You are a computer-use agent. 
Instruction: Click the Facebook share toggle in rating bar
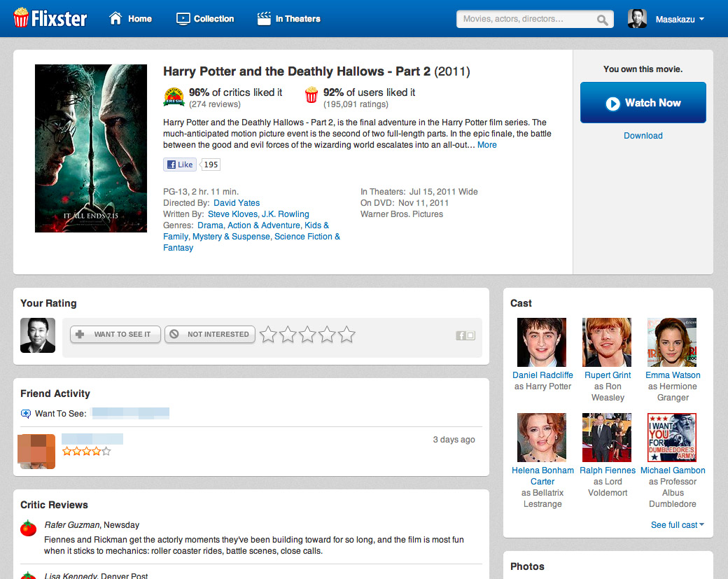pos(465,335)
